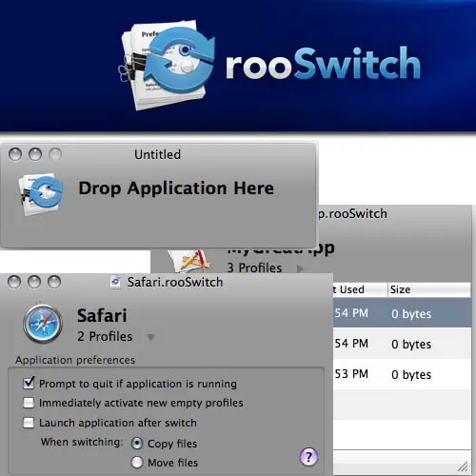Collapse the Safari '2 Profiles' disclosure triangle
The height and width of the screenshot is (476, 476).
[x=150, y=337]
